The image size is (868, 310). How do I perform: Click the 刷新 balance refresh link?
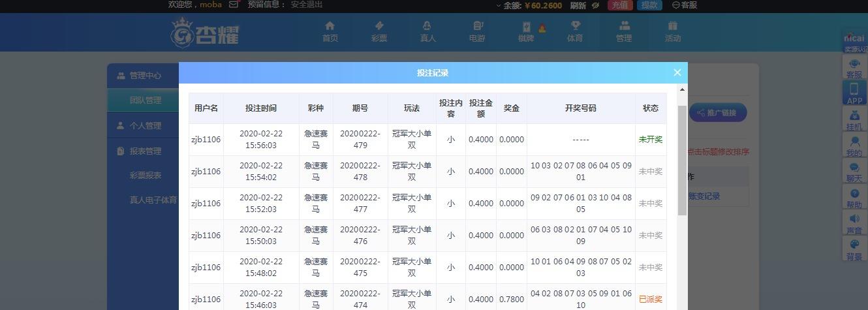578,5
